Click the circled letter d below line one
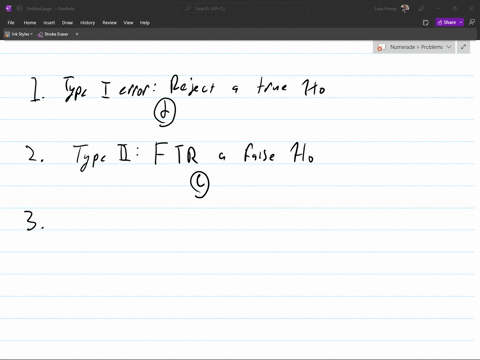 [x=165, y=112]
